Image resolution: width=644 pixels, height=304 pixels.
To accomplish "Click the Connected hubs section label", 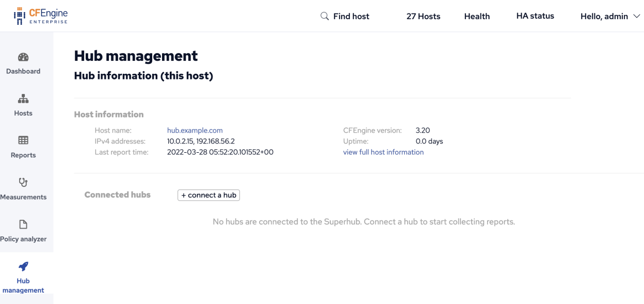I will tap(117, 195).
